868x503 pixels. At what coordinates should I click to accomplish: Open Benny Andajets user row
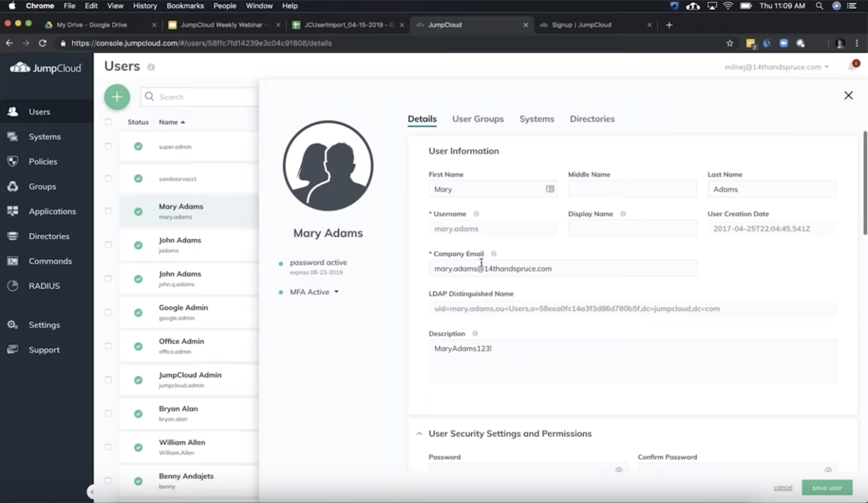click(x=189, y=481)
